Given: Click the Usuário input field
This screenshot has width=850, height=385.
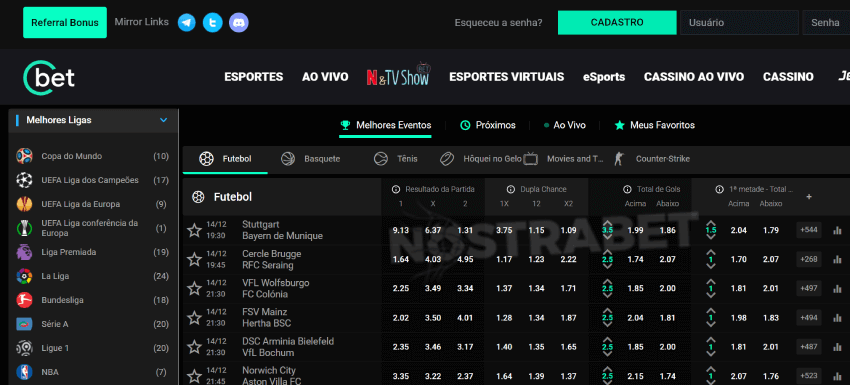Looking at the screenshot, I should point(739,23).
